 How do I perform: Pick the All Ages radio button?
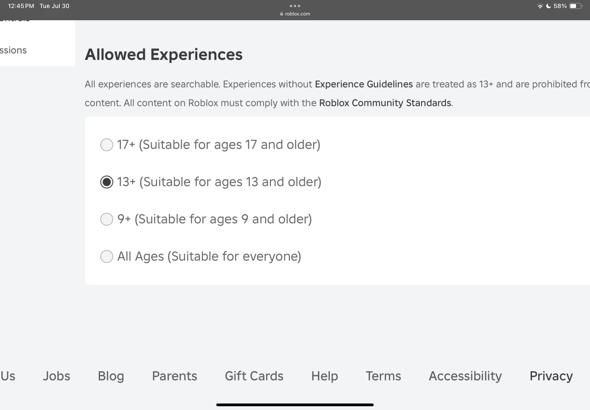coord(106,257)
